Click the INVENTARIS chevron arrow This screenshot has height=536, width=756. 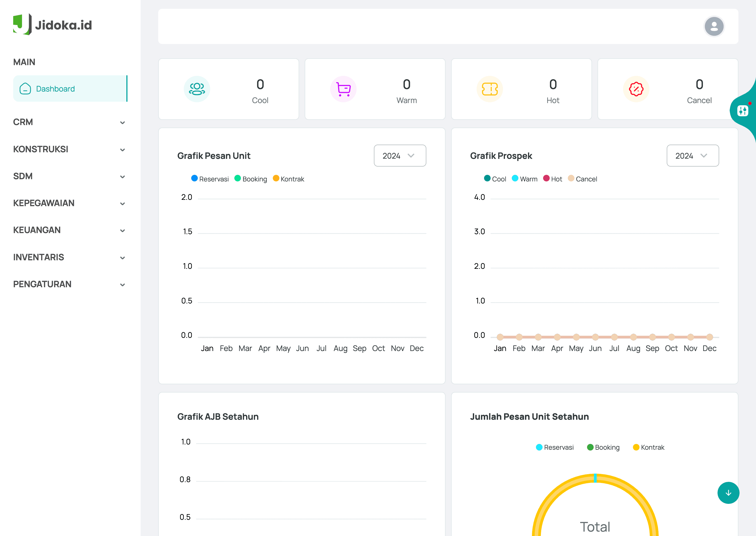point(122,258)
